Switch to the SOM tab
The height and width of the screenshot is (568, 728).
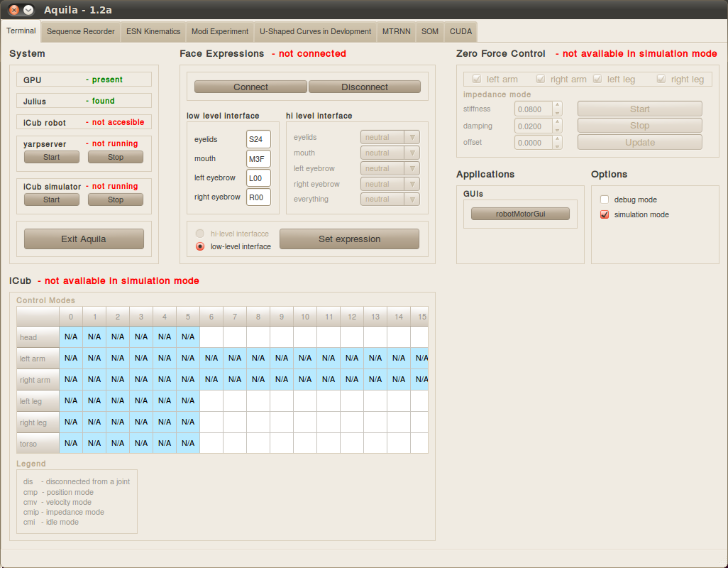click(429, 31)
